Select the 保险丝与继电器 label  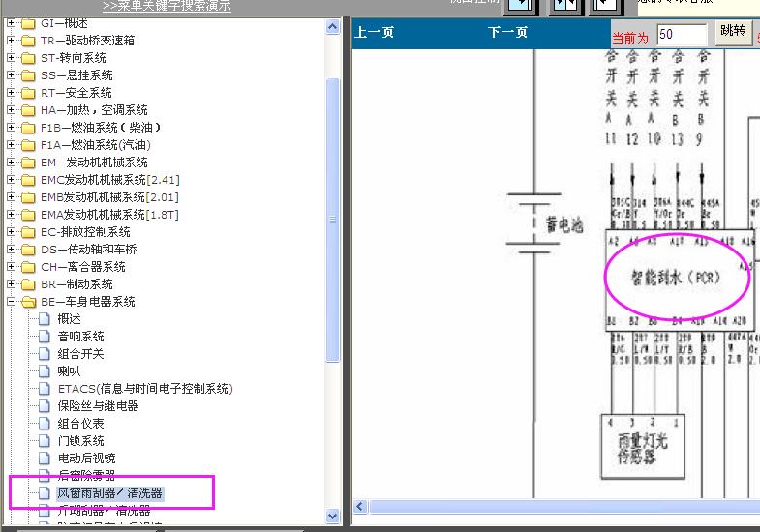pos(99,406)
